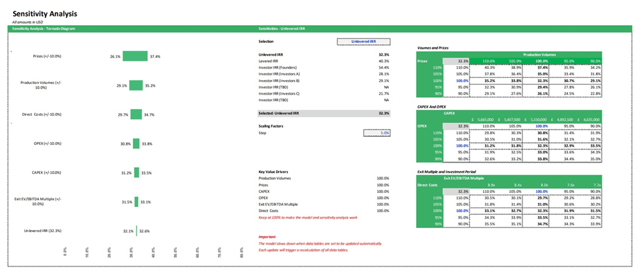Click the red 'Important' heading

pyautogui.click(x=267, y=237)
